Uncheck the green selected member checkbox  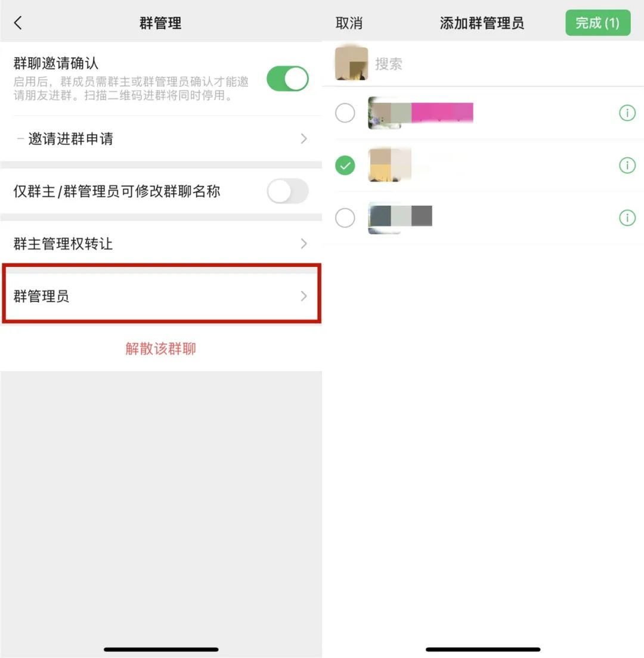point(345,165)
